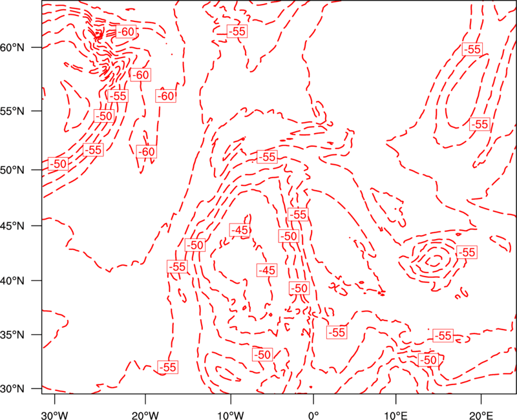Select the 10°W longitude axis label

coord(231,415)
